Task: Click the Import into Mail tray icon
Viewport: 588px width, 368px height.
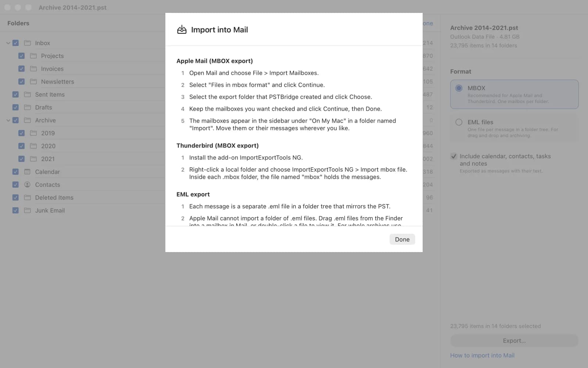Action: click(x=182, y=29)
